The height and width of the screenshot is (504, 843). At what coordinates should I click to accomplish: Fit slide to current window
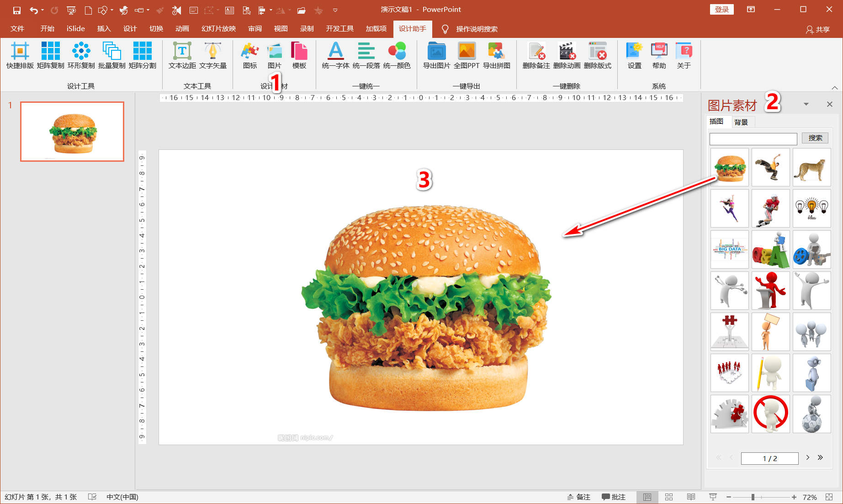click(829, 497)
